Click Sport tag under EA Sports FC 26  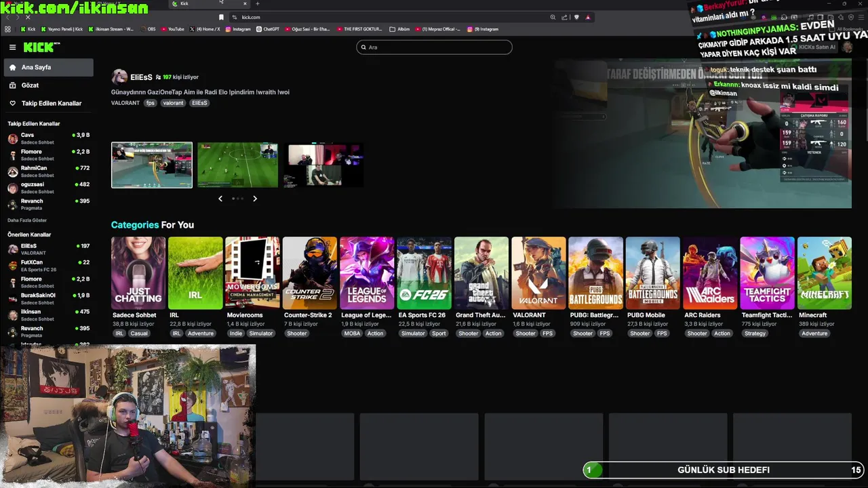(x=439, y=333)
